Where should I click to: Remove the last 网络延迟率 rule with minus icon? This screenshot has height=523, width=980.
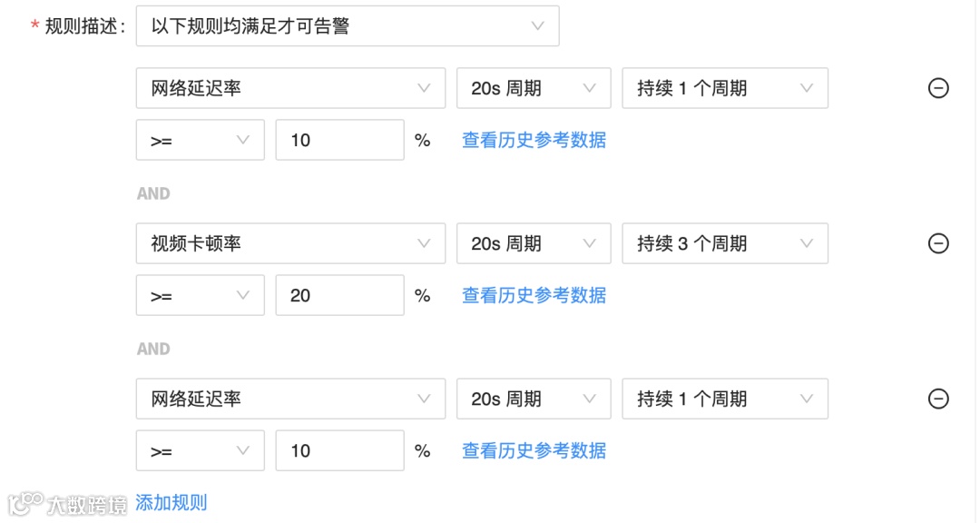pos(938,399)
